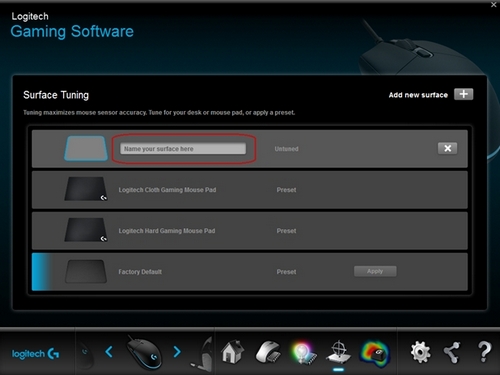Viewport: 500px width, 375px height.
Task: Open help with the question mark icon
Action: 484,352
